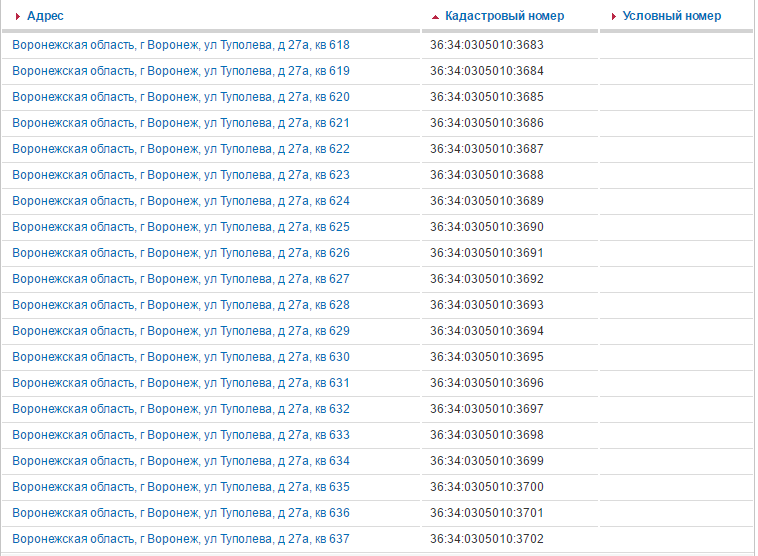The width and height of the screenshot is (758, 556).
Task: Open the address link for кв 626
Action: (181, 253)
